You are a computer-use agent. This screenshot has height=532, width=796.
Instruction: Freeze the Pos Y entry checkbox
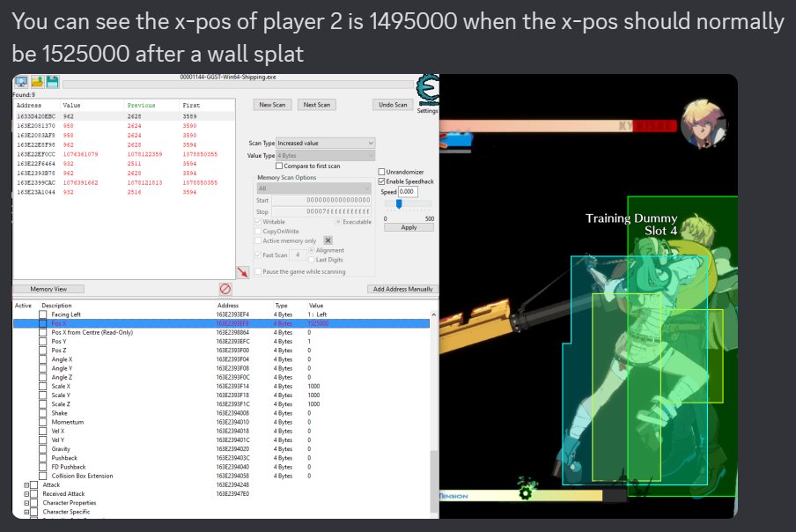(42, 342)
